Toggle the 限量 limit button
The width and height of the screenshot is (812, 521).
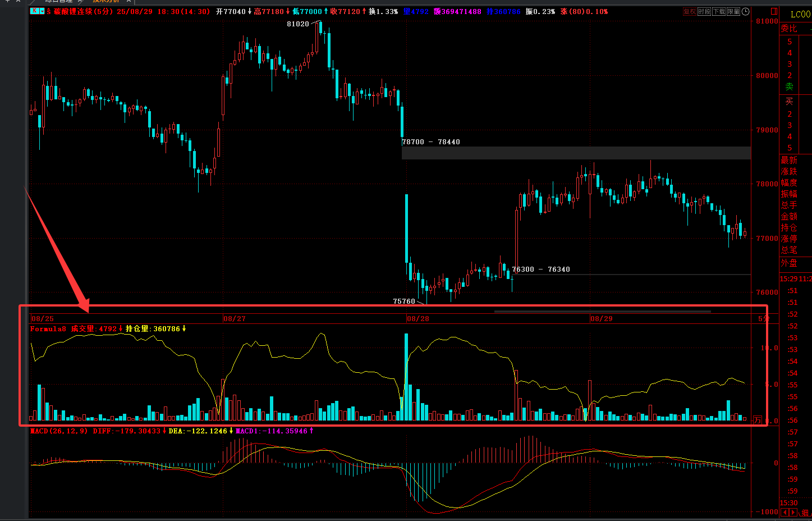pos(733,11)
